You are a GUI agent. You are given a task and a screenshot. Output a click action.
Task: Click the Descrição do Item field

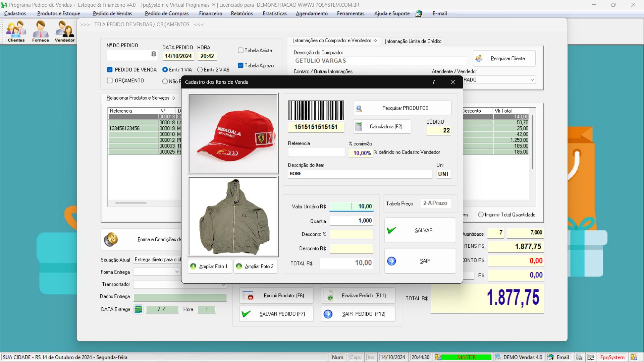click(x=360, y=174)
